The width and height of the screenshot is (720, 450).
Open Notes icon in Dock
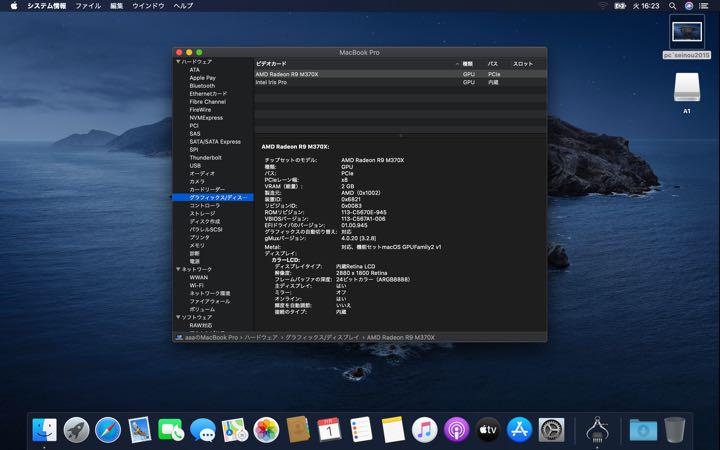point(393,430)
